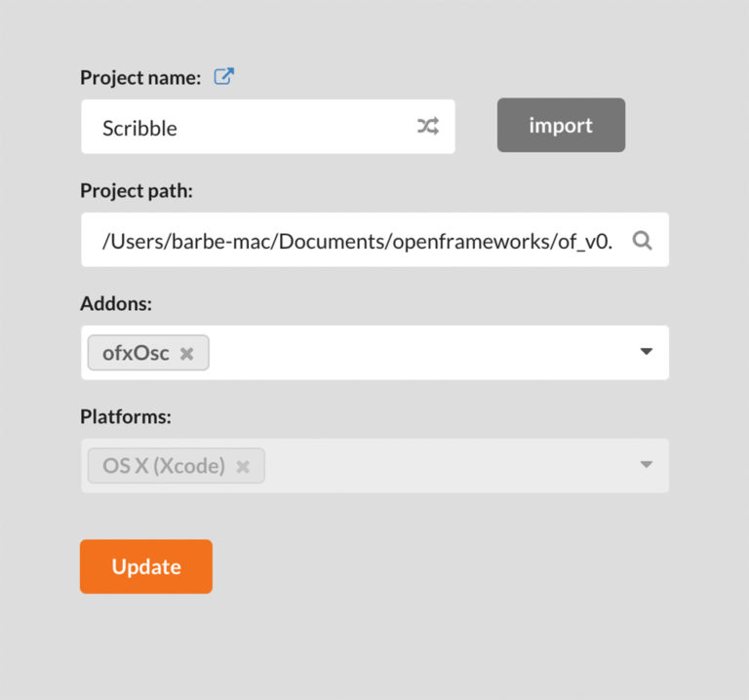The width and height of the screenshot is (749, 700).
Task: Click the shuffle random name icon
Action: click(x=427, y=127)
